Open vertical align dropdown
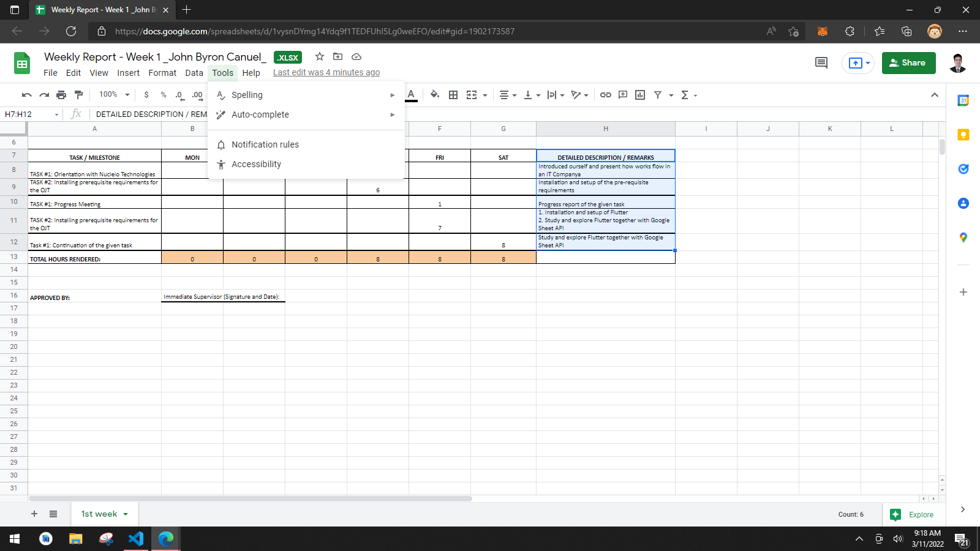This screenshot has height=551, width=980. (532, 95)
